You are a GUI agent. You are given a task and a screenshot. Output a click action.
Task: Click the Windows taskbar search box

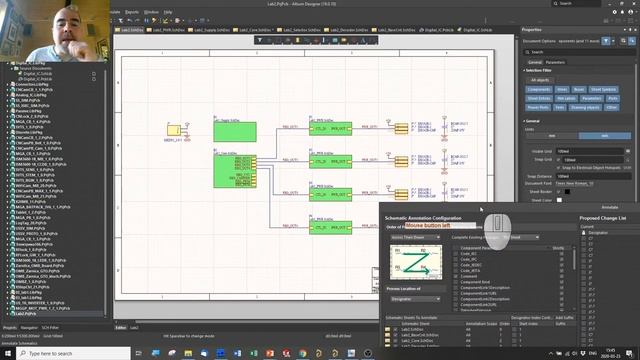pos(73,353)
